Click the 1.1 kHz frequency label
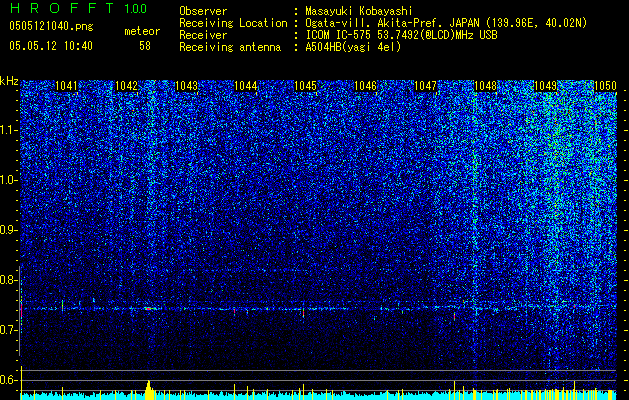 tap(9, 130)
